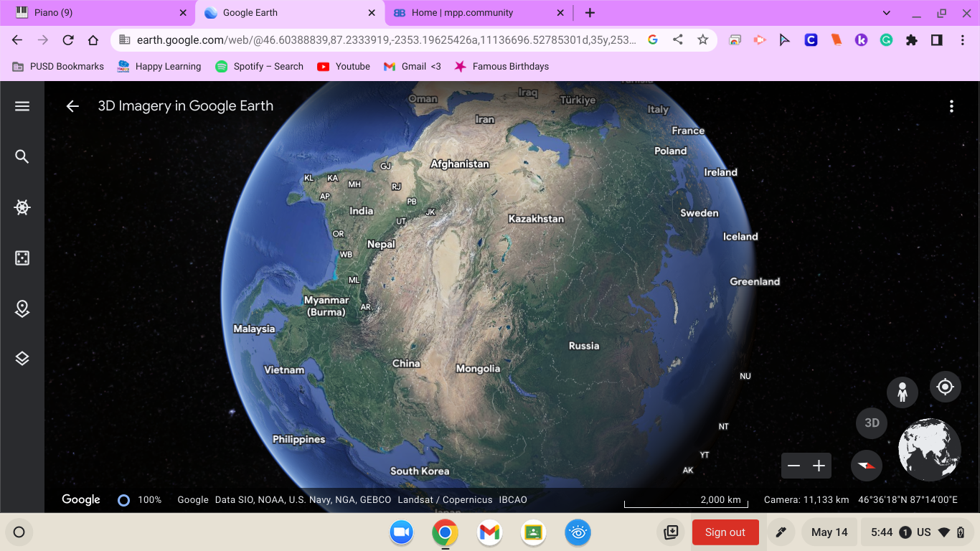Viewport: 980px width, 551px height.
Task: Open Chrome three-dot menu
Action: (962, 40)
